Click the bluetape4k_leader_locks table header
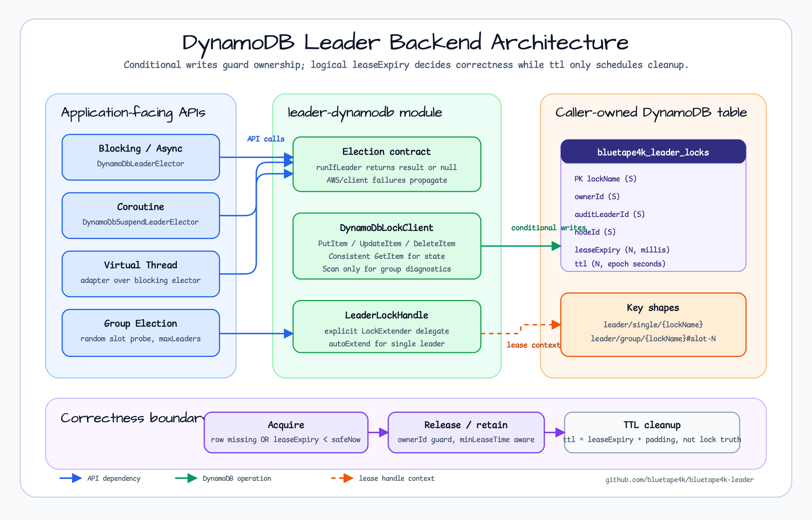 pyautogui.click(x=653, y=152)
